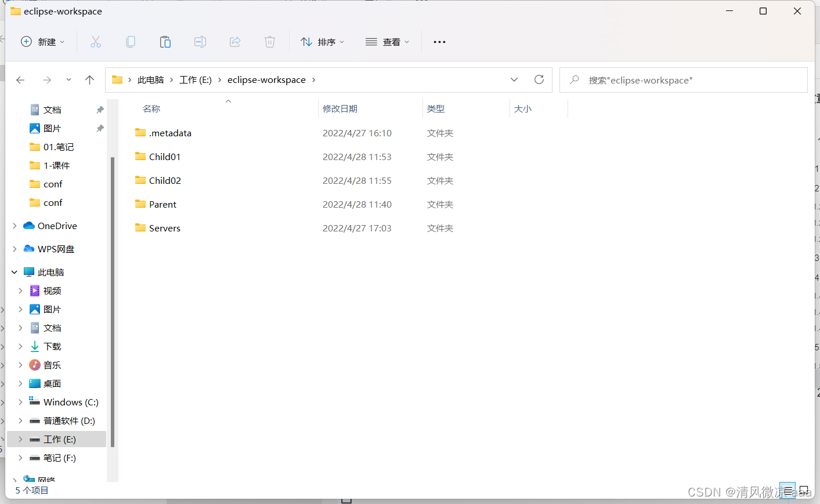Expand the WPS网盘 tree node
Screen dimensions: 820x504
[15, 249]
